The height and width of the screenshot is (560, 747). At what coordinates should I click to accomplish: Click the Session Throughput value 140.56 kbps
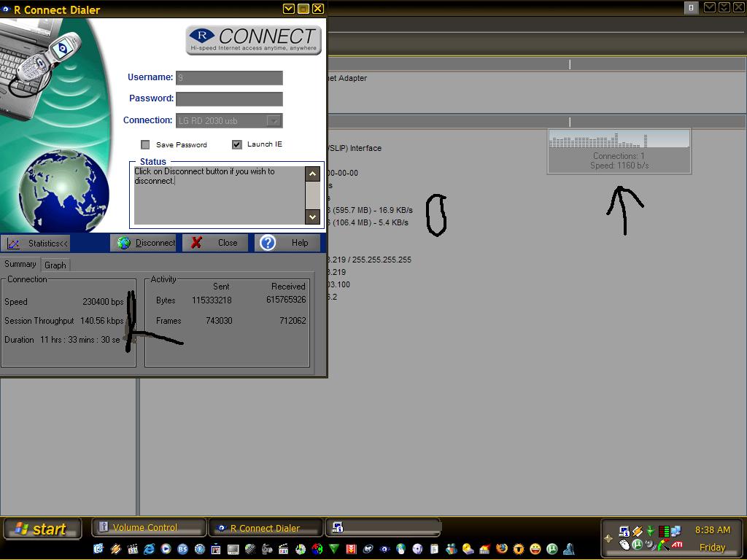click(101, 321)
